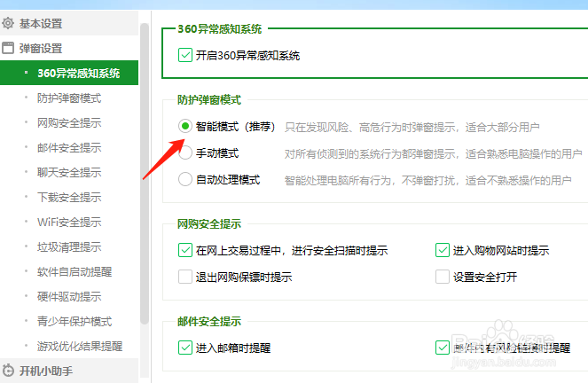Open 邮件安全提示 sidebar item
The width and height of the screenshot is (588, 383).
[69, 147]
